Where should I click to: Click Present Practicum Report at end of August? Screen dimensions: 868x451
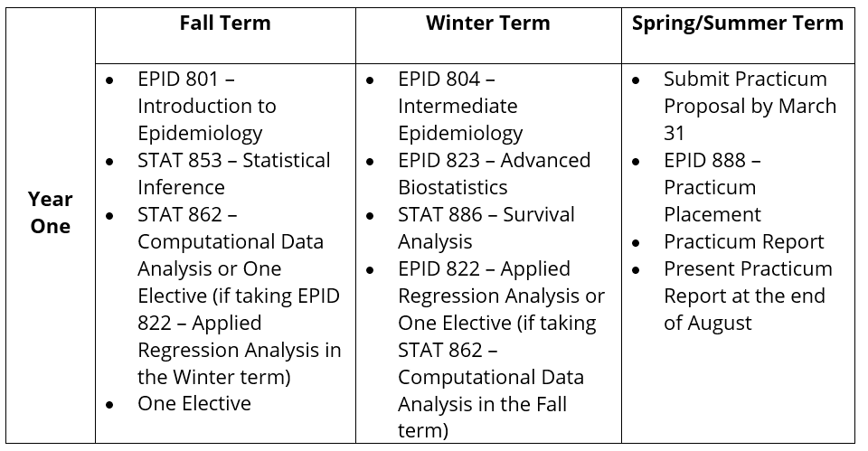click(747, 296)
